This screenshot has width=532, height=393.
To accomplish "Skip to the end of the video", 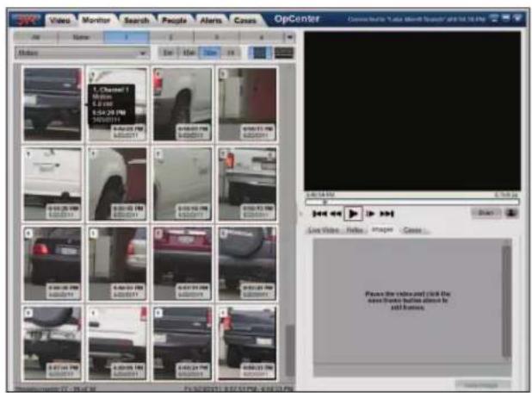I will [x=387, y=214].
